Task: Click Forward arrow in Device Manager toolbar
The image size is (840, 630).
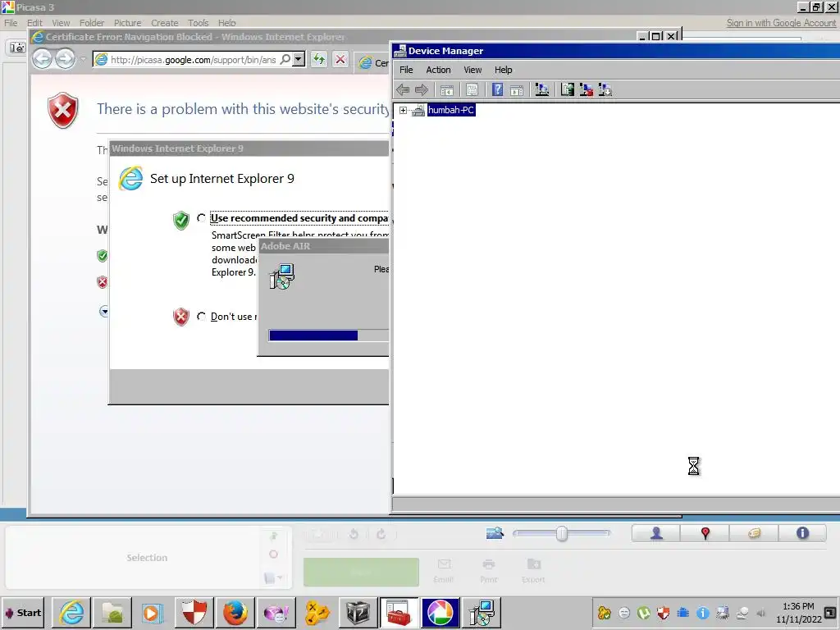Action: tap(422, 89)
